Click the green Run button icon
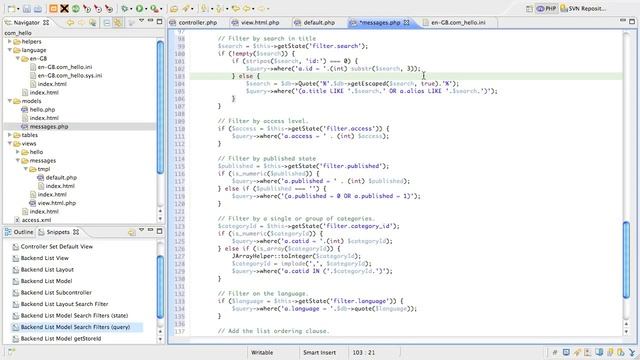 (x=140, y=9)
